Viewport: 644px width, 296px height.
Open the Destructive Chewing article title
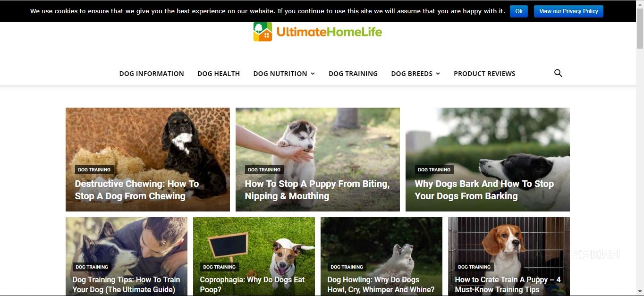coord(137,190)
